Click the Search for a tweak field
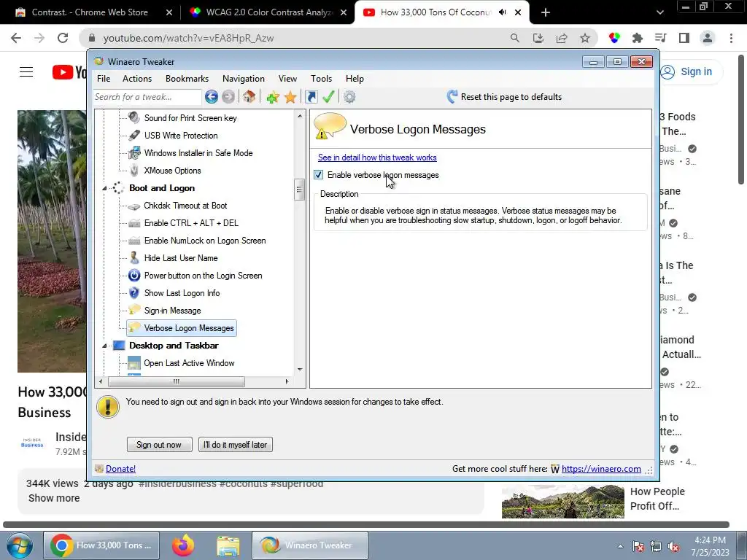Image resolution: width=747 pixels, height=560 pixels. pos(147,97)
